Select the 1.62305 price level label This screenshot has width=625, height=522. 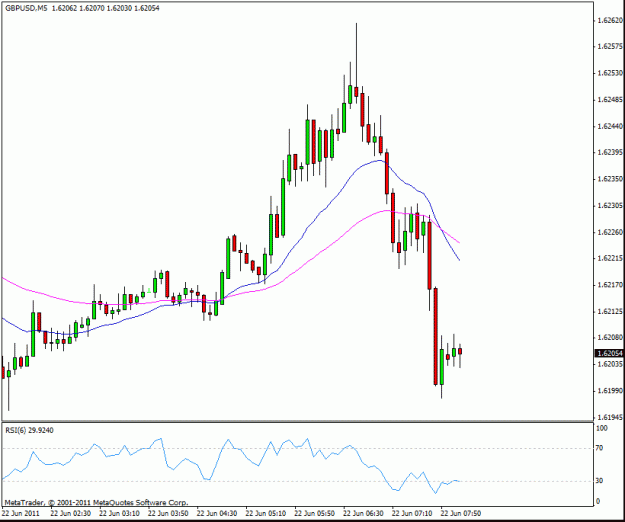(610, 206)
